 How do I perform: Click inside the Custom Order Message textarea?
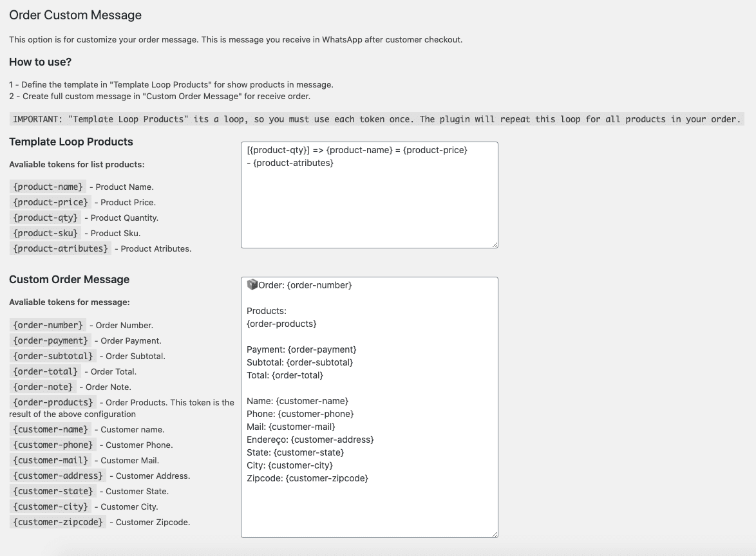coord(370,407)
